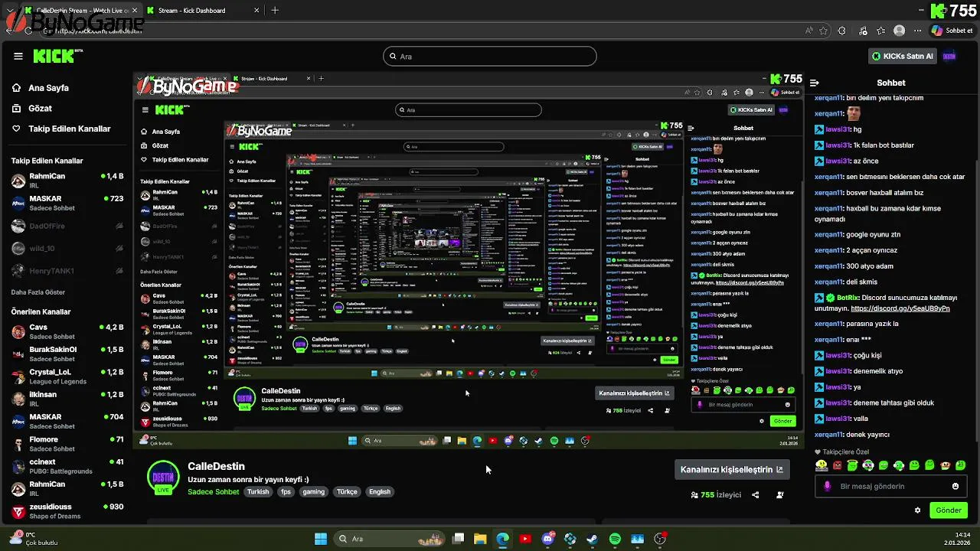Go to Ana Sayfa in the sidebar
980x551 pixels.
pyautogui.click(x=41, y=88)
